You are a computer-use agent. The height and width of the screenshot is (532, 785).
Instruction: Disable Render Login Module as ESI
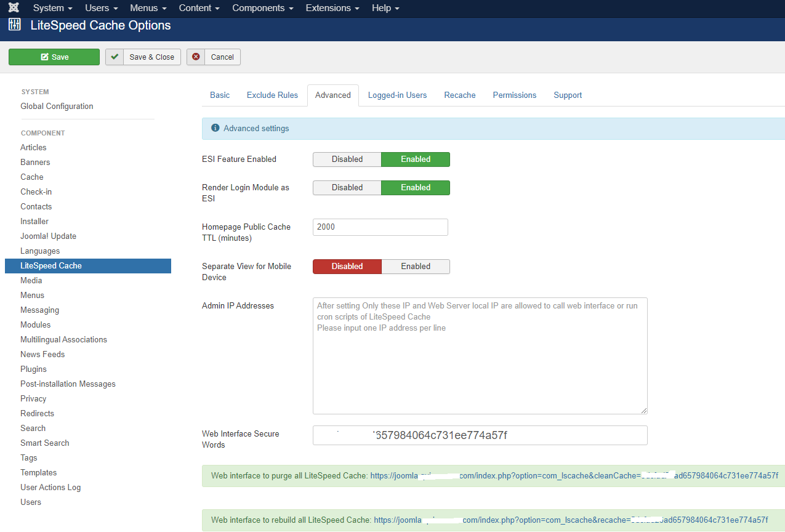coord(347,187)
